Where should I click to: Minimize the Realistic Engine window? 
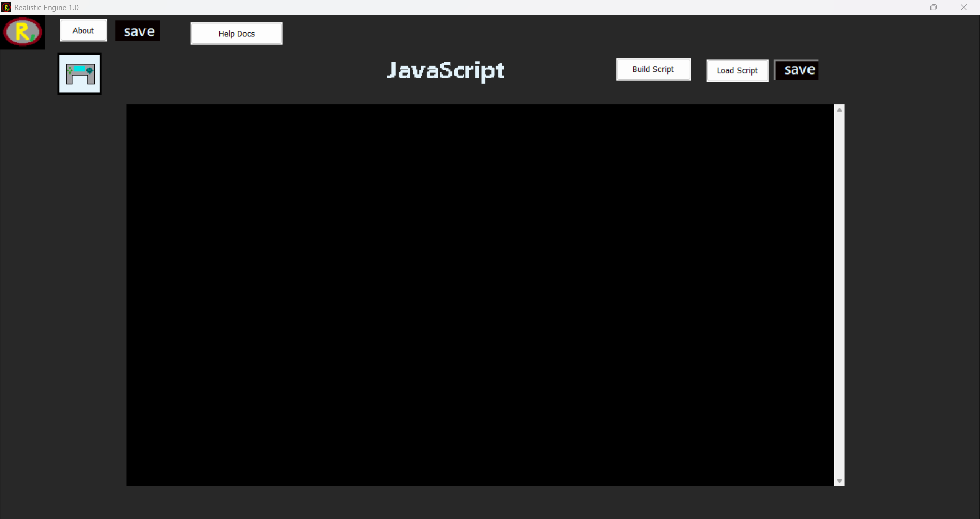point(904,7)
